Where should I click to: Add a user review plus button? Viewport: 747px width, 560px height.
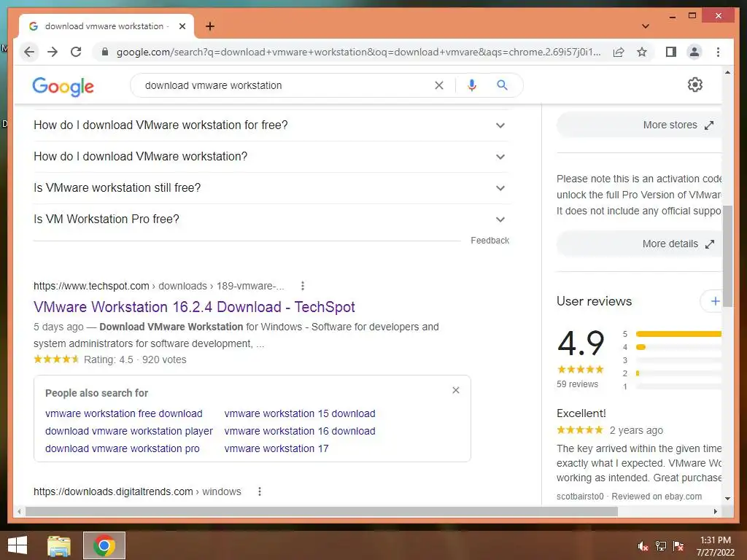coord(712,301)
